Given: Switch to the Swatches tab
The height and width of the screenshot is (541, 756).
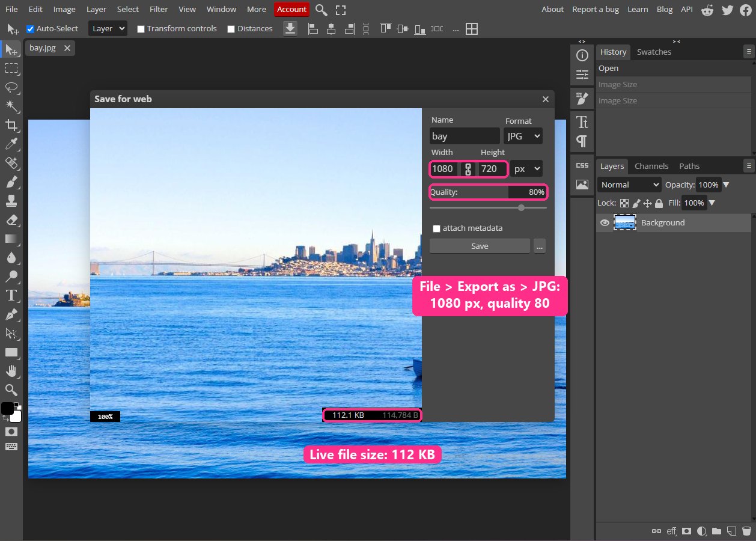Looking at the screenshot, I should click(x=654, y=52).
